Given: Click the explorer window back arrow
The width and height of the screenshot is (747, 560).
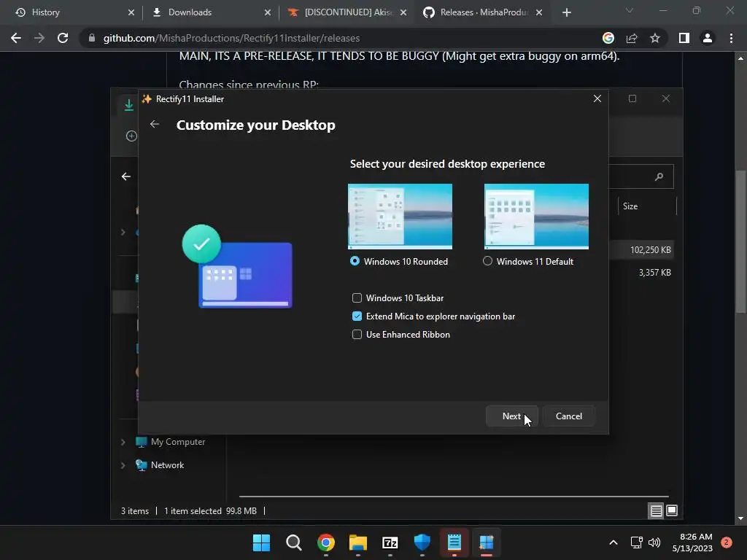Looking at the screenshot, I should (125, 176).
